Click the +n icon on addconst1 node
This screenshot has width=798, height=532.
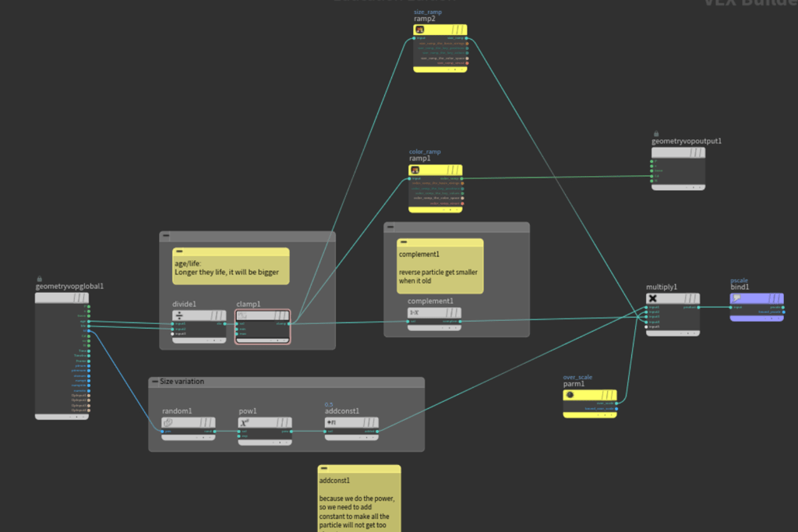tap(331, 423)
